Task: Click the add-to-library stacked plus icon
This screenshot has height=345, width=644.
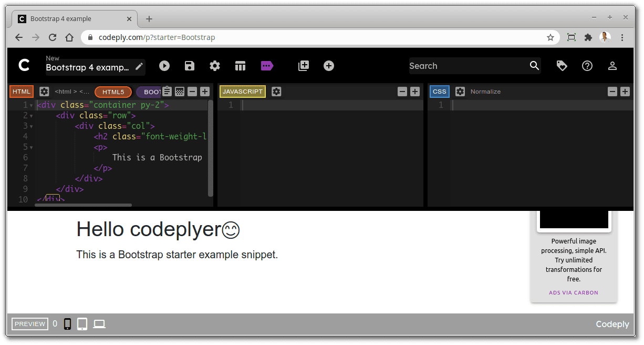Action: (x=304, y=66)
